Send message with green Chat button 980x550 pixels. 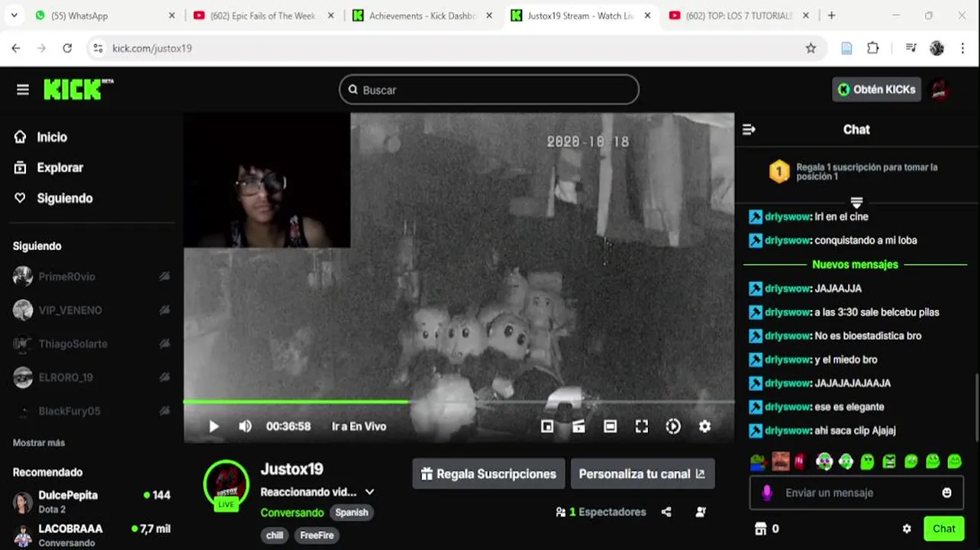click(943, 529)
